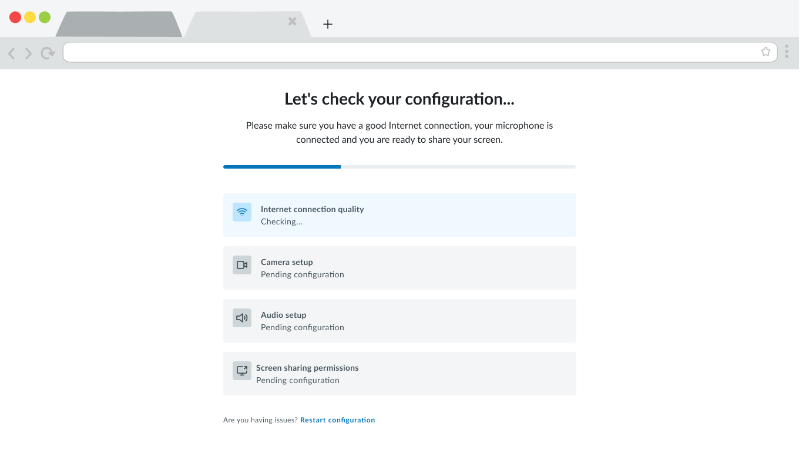Click the Wi-Fi connection quality icon

point(242,212)
